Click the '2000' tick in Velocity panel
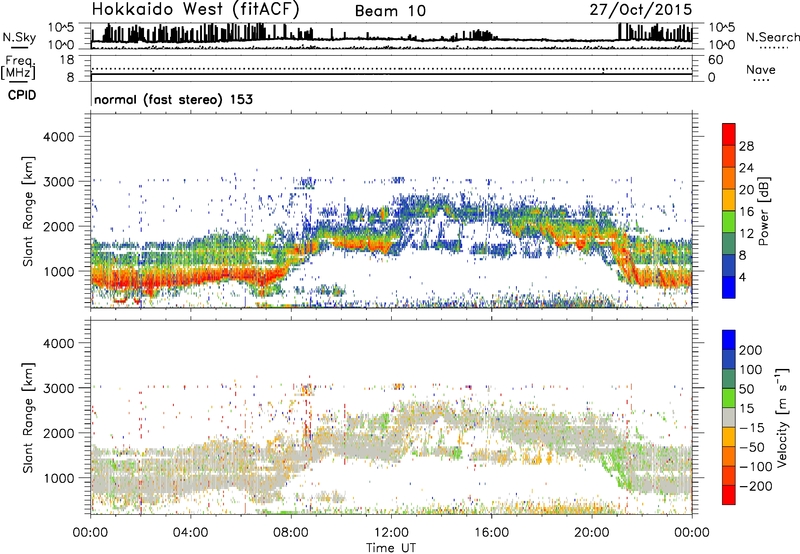This screenshot has width=800, height=554. (59, 433)
